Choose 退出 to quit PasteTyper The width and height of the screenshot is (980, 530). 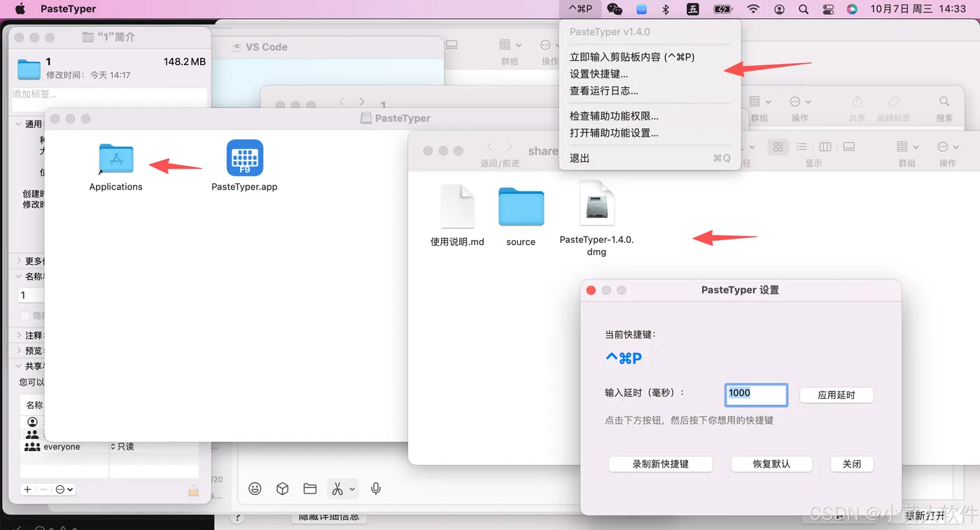(x=650, y=158)
